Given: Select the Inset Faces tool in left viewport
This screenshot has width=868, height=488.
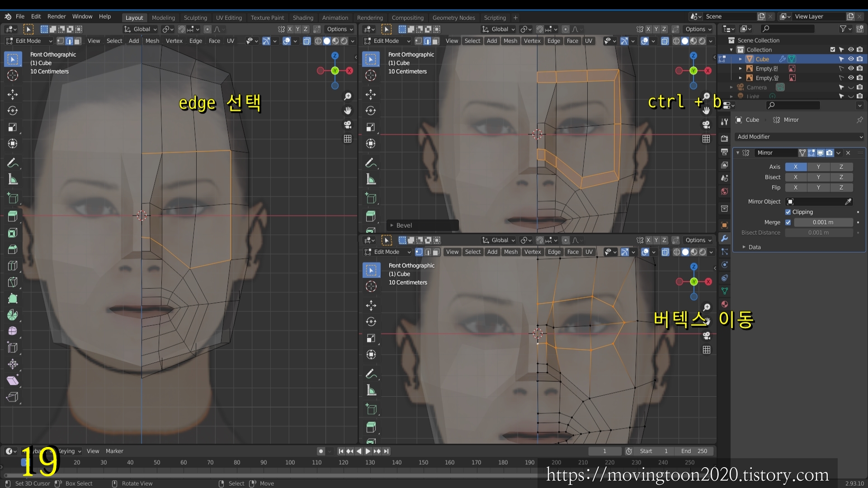Looking at the screenshot, I should pos(13,233).
